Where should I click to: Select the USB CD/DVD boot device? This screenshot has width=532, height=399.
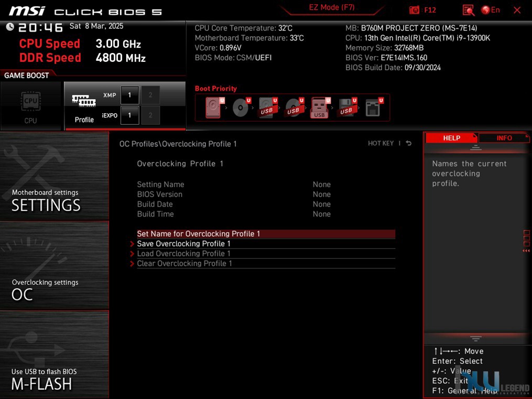point(294,107)
